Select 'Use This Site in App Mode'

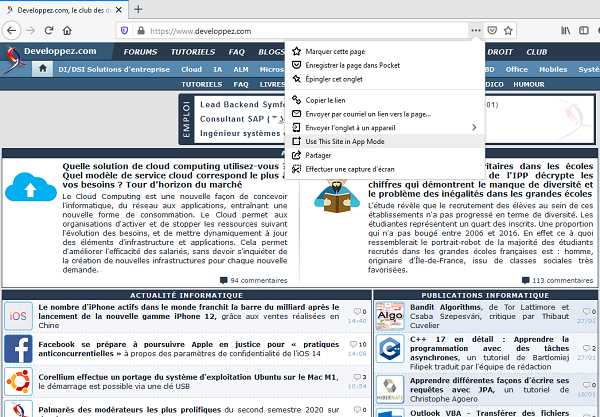[x=385, y=142]
